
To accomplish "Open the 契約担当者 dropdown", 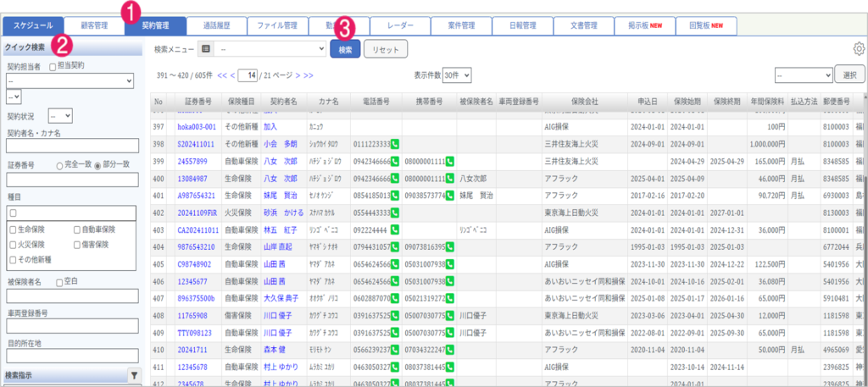I will tap(70, 80).
